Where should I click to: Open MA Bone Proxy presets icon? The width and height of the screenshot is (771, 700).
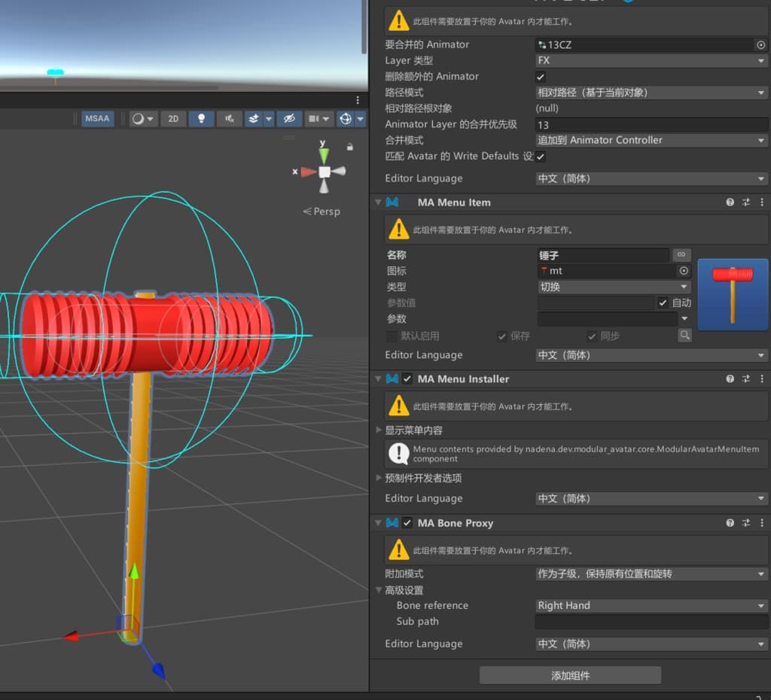pyautogui.click(x=746, y=522)
